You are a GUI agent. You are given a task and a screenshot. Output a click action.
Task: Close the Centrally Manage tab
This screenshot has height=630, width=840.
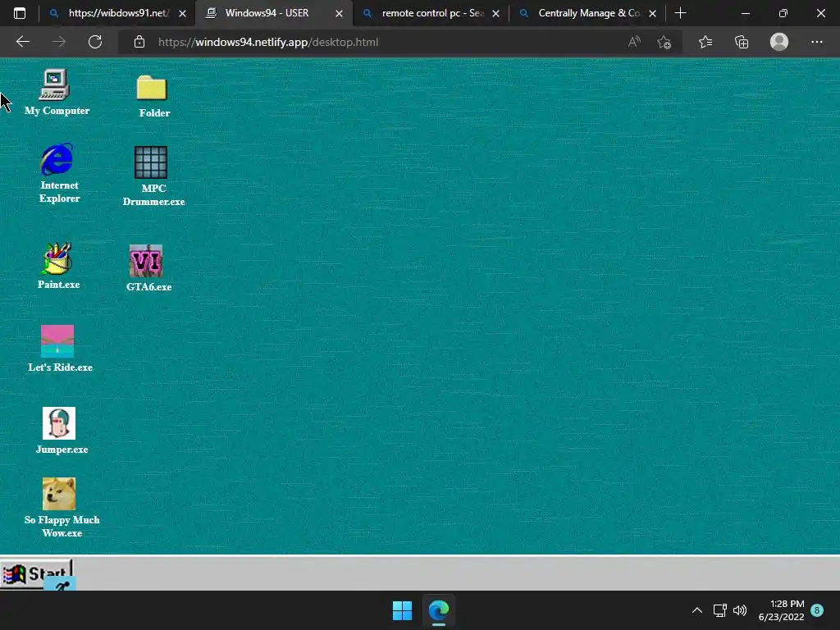(652, 13)
